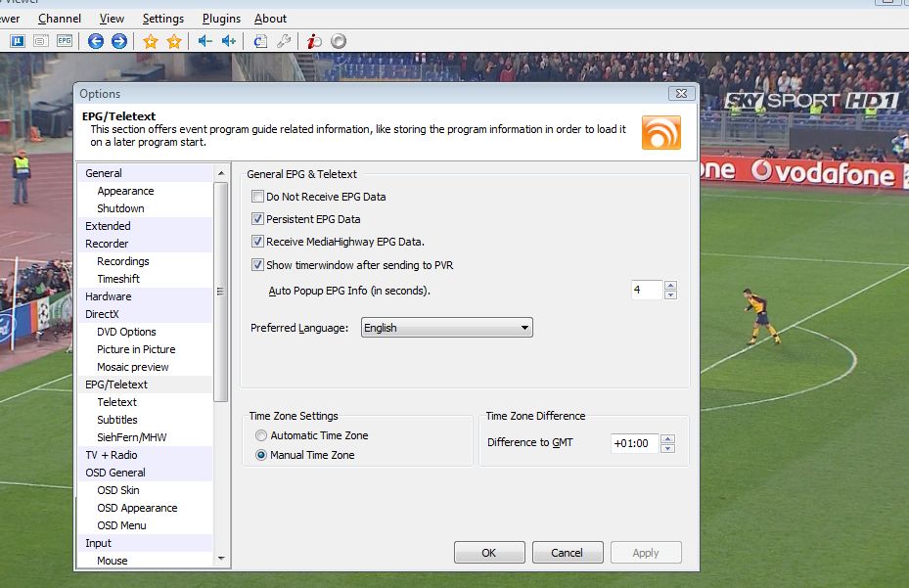Select previous favorite star icon
The width and height of the screenshot is (909, 588).
tap(150, 41)
